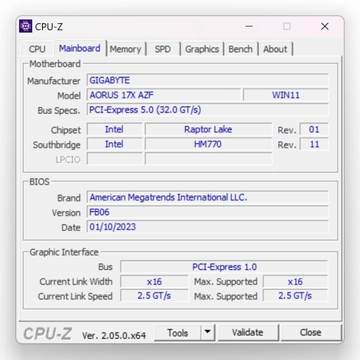The width and height of the screenshot is (360, 360).
Task: Select the Mainboard tab
Action: tap(80, 48)
